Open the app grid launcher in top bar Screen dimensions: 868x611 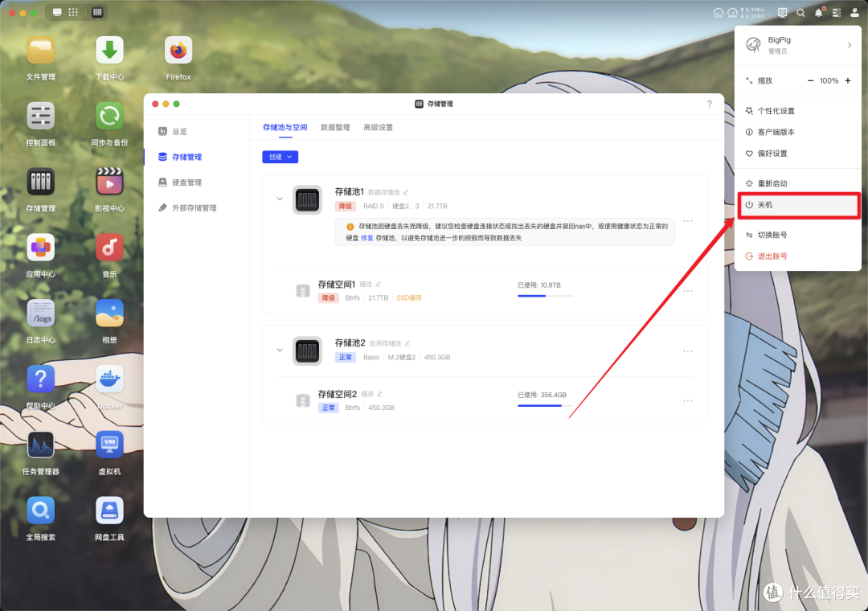click(73, 12)
